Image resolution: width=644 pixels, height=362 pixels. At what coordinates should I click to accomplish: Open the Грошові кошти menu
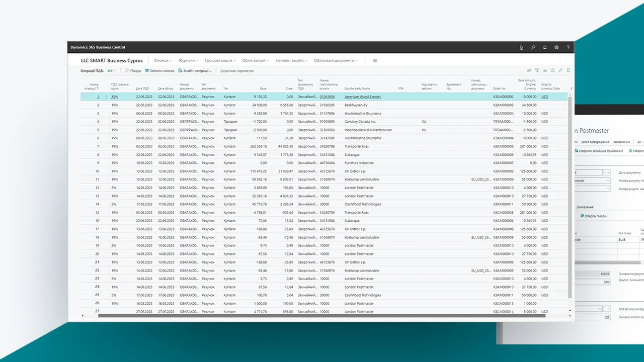click(x=220, y=60)
